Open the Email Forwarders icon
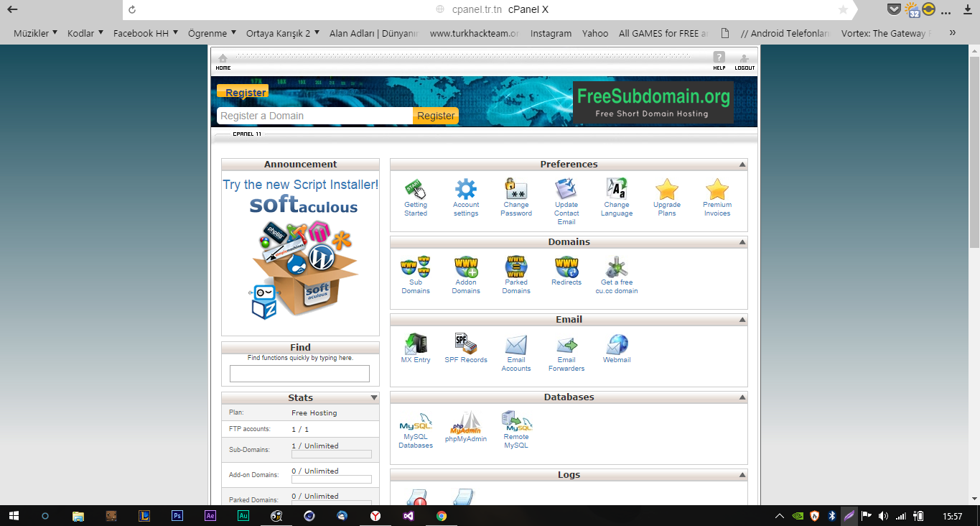980x526 pixels. coord(566,345)
